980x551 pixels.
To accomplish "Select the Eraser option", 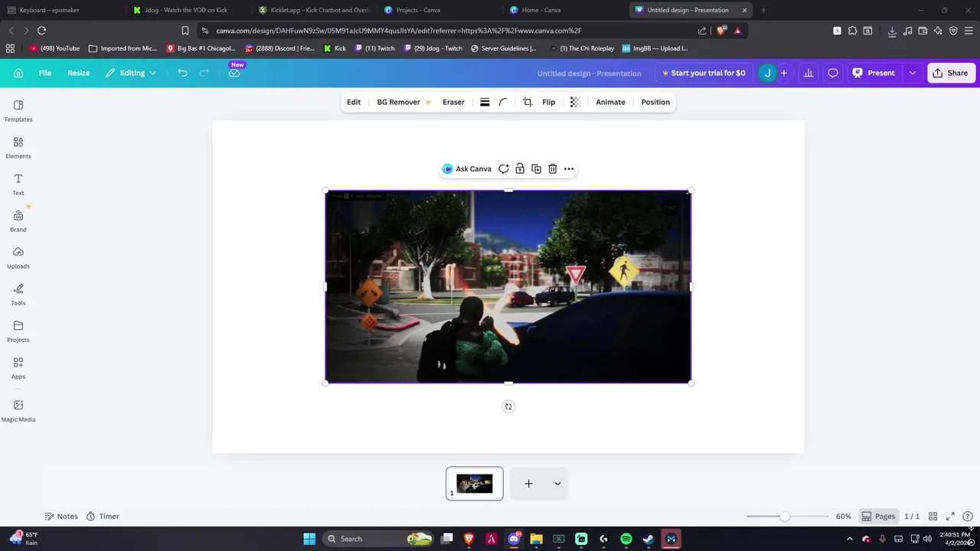I will [x=453, y=102].
